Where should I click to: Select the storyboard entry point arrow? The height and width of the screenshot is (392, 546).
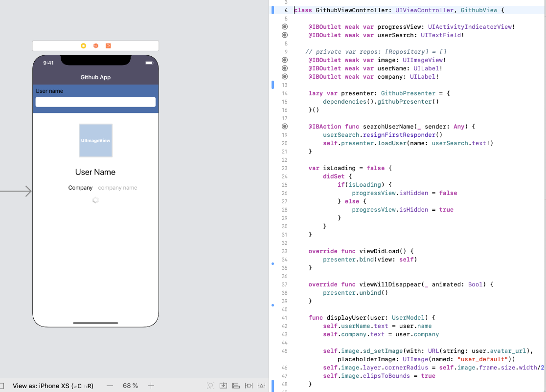coord(16,191)
